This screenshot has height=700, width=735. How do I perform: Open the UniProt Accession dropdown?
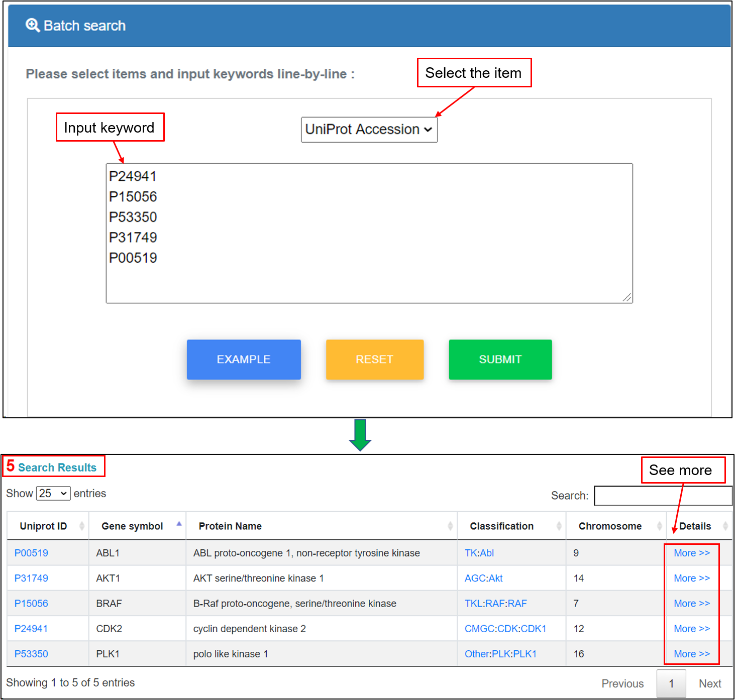(x=369, y=130)
